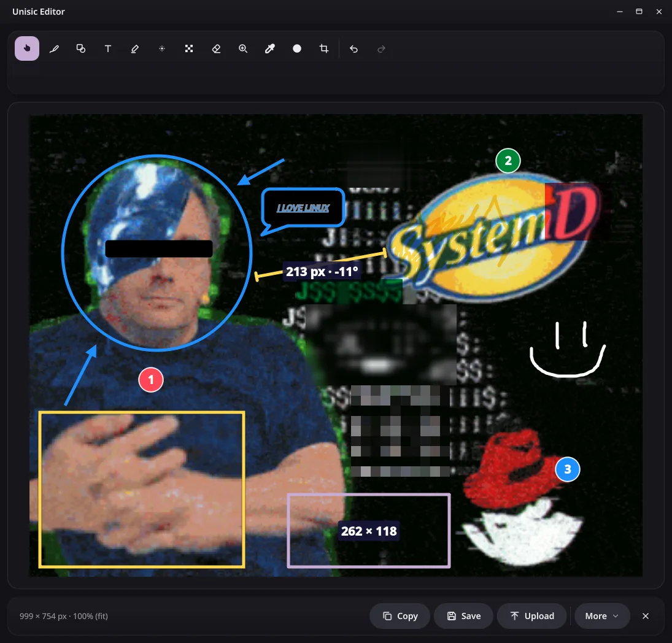This screenshot has width=672, height=643.
Task: Pick the highlighter marker tool
Action: 135,49
